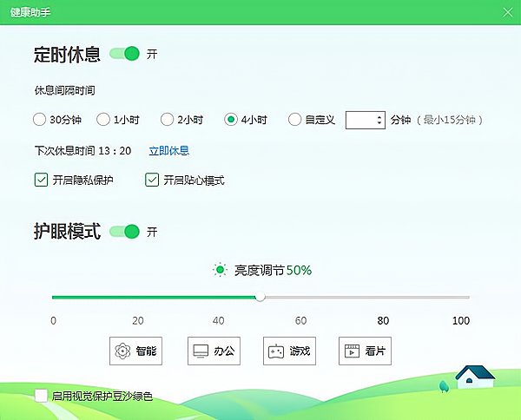Click the brightness sun icon
The height and width of the screenshot is (420, 521).
(220, 270)
